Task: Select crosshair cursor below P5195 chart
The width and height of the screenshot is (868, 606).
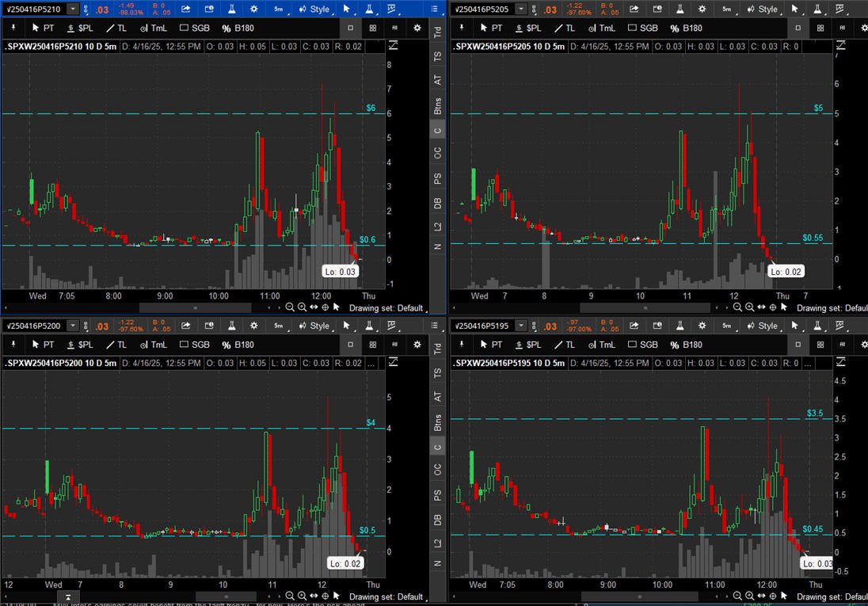Action: click(x=773, y=596)
